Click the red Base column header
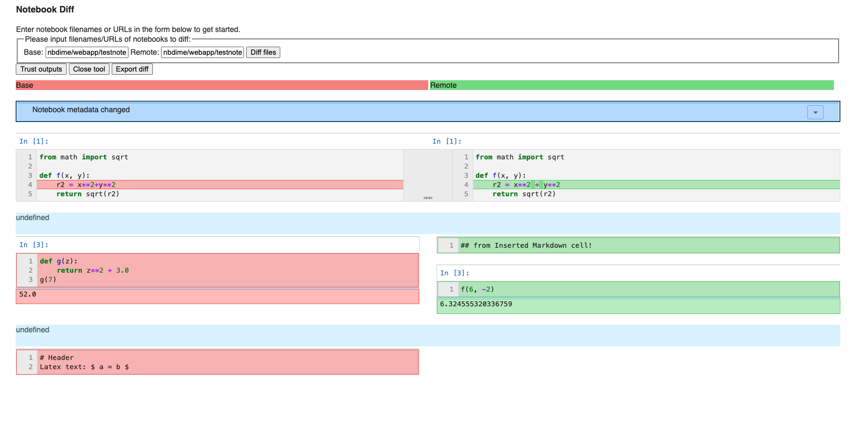This screenshot has width=868, height=425. click(x=221, y=86)
